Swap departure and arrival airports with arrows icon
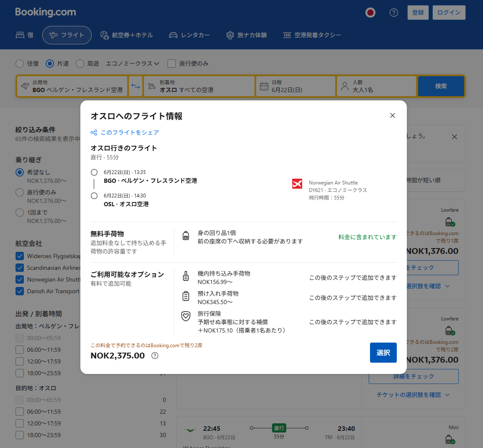Screen dimensions: 483x448 click(136, 86)
